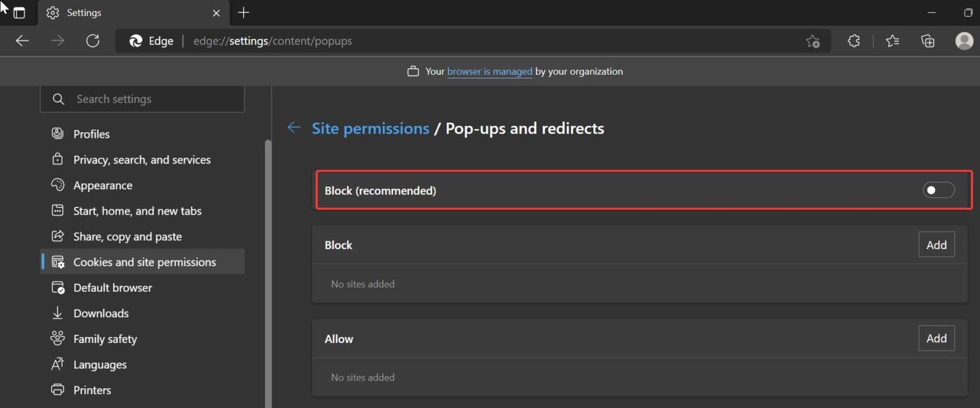Enable the Block (recommended) toggle
Screen dimensions: 980x408
click(x=938, y=190)
